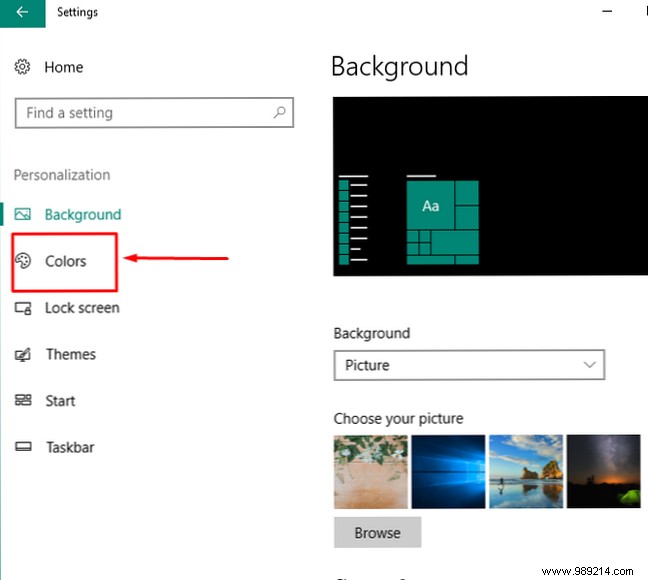648x580 pixels.
Task: Open the Colors section
Action: (x=66, y=261)
